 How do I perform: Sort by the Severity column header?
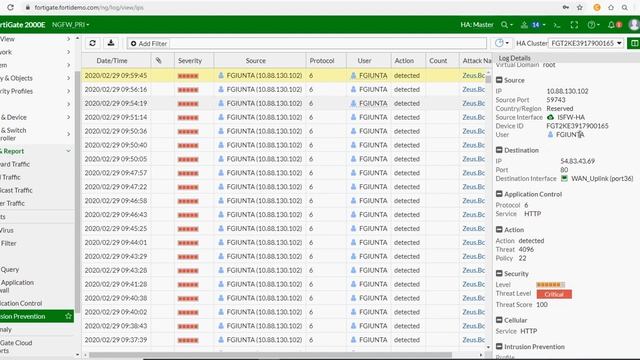tap(190, 60)
